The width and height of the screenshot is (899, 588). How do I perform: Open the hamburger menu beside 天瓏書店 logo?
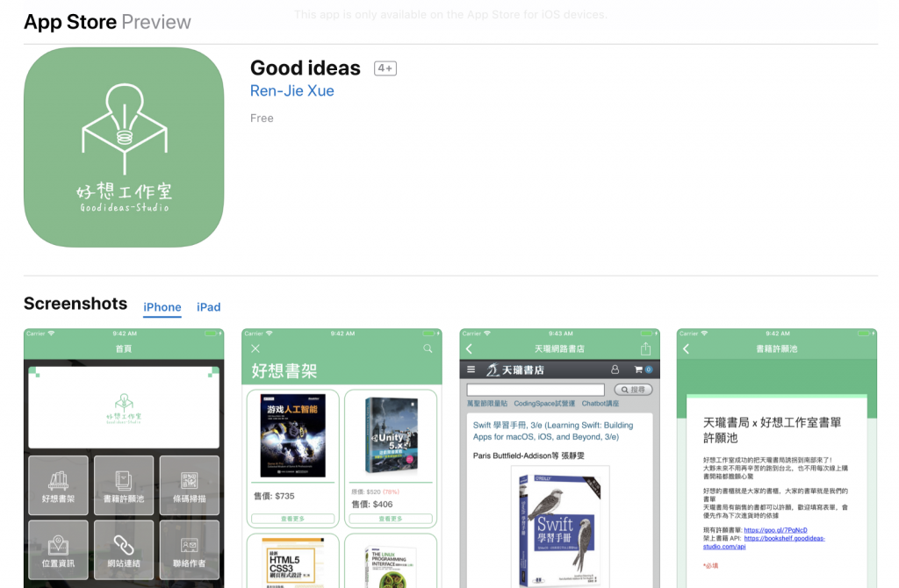(471, 369)
